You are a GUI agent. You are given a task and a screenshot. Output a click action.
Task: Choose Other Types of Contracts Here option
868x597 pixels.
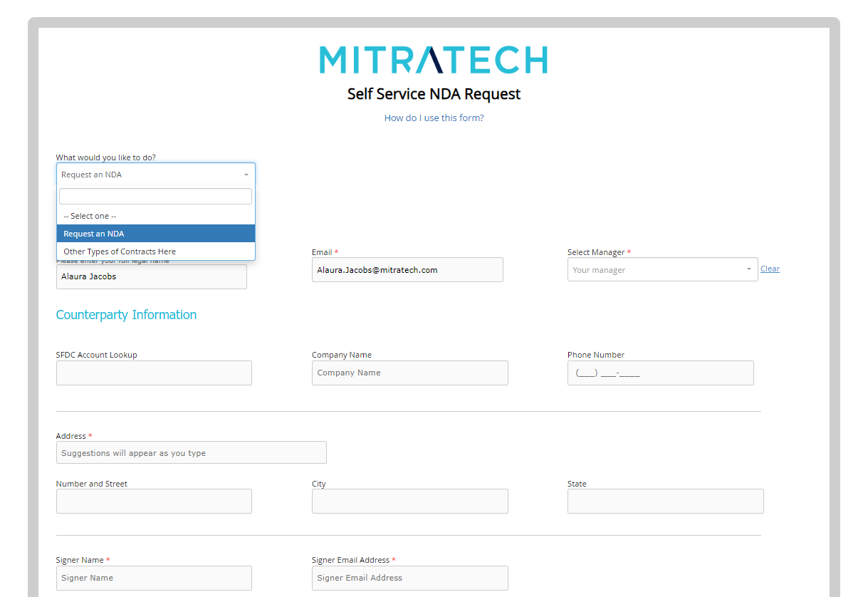click(155, 251)
